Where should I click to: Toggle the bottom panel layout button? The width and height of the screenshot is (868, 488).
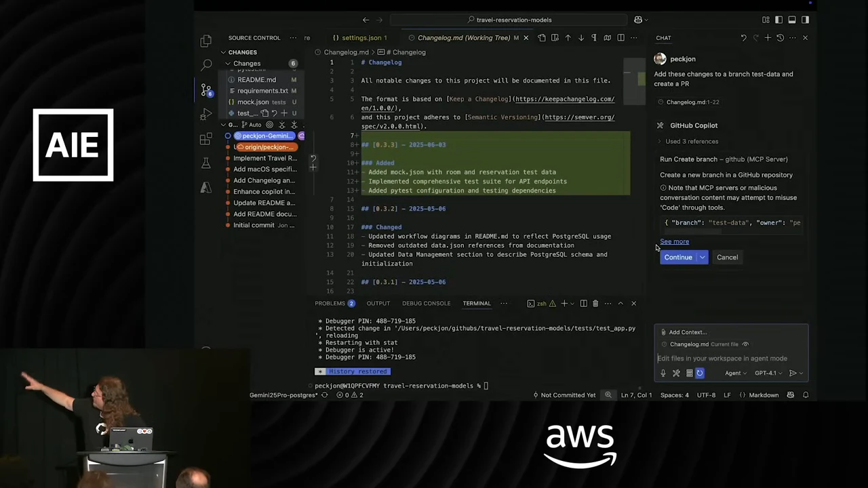[x=791, y=20]
